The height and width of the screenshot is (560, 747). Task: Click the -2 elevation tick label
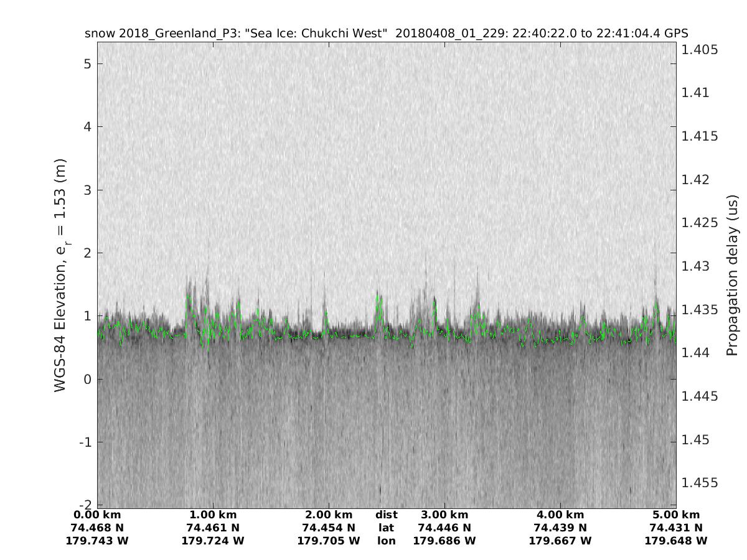coord(85,505)
